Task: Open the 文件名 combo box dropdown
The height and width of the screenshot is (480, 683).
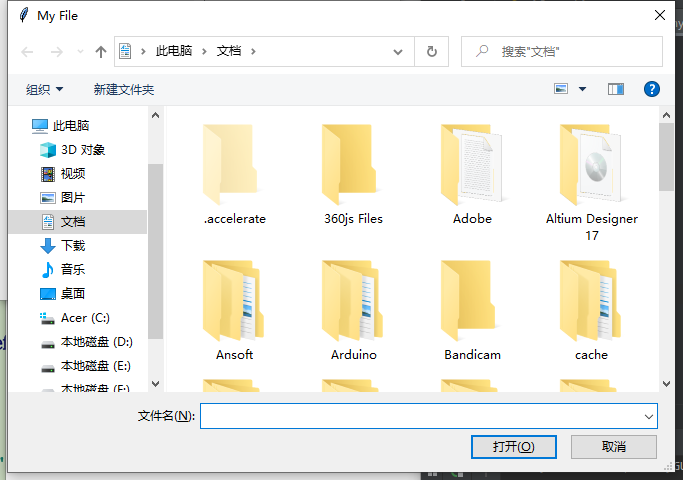Action: coord(649,416)
